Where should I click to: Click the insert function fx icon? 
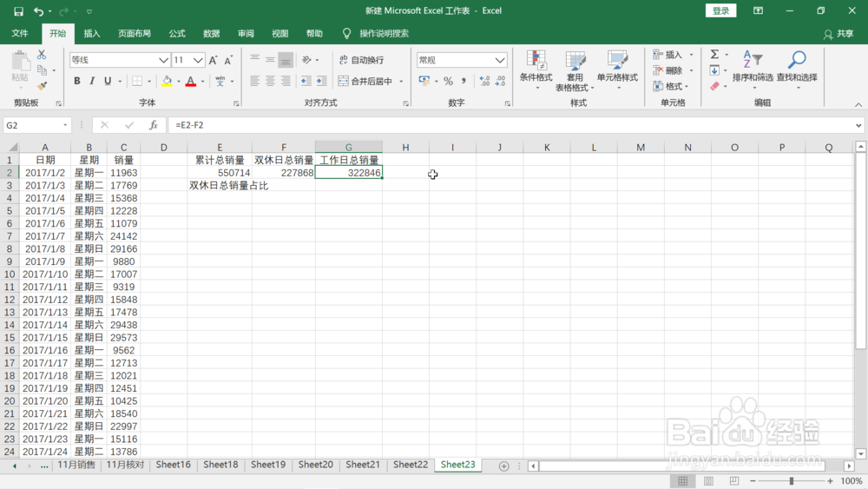click(x=154, y=125)
